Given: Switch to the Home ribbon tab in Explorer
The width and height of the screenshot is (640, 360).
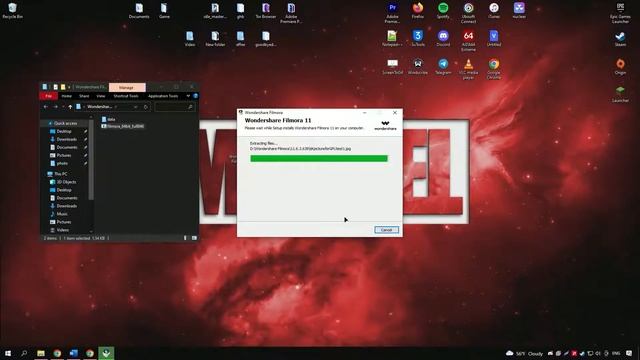Looking at the screenshot, I should 67,96.
